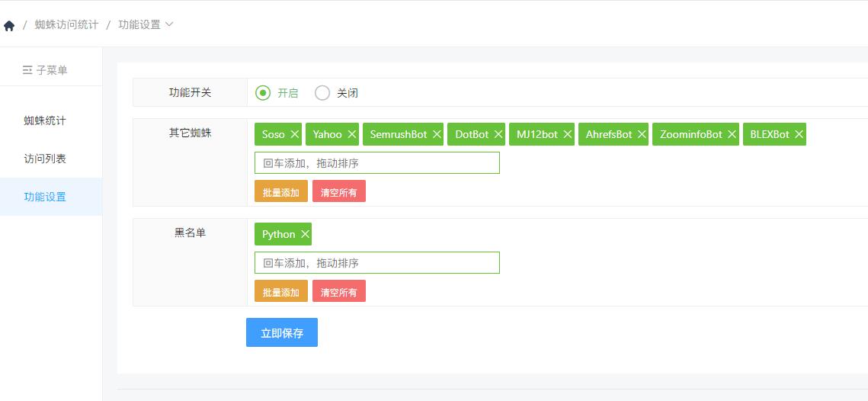Open the 蜘蛛访问统计 breadcrumb link
The width and height of the screenshot is (868, 401).
click(x=66, y=25)
